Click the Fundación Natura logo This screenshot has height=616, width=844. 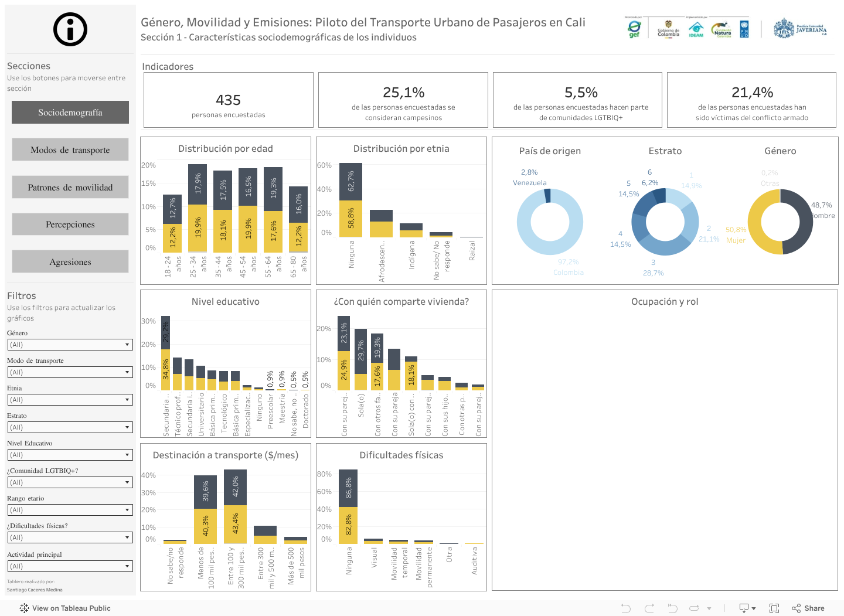click(x=722, y=29)
